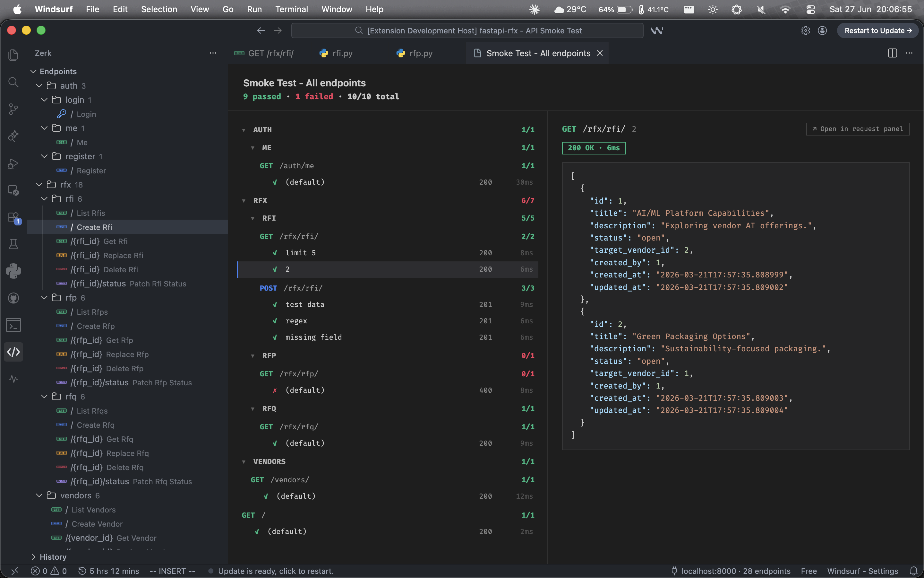Open the pulse activity icon in activity bar
924x578 pixels.
[x=13, y=379]
